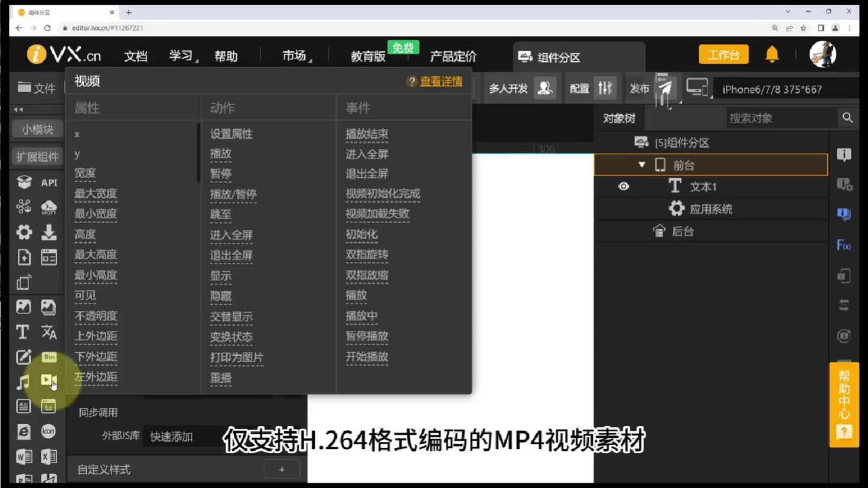
Task: Expand custom styles with the plus button
Action: 282,470
